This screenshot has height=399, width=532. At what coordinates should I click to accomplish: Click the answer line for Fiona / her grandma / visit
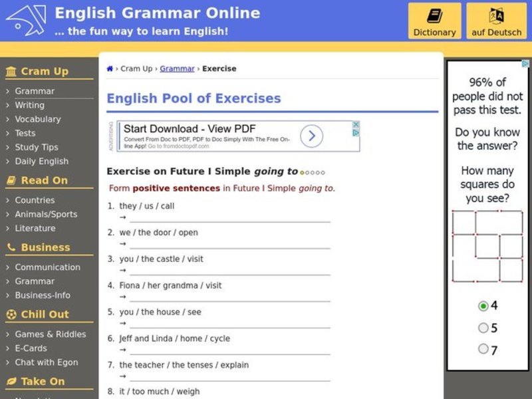[x=229, y=297]
